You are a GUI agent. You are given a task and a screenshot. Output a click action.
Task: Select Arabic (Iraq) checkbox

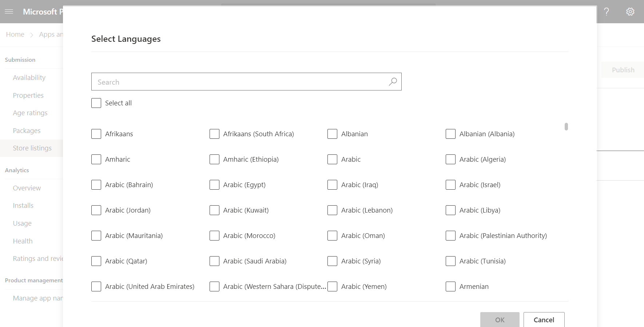click(332, 185)
